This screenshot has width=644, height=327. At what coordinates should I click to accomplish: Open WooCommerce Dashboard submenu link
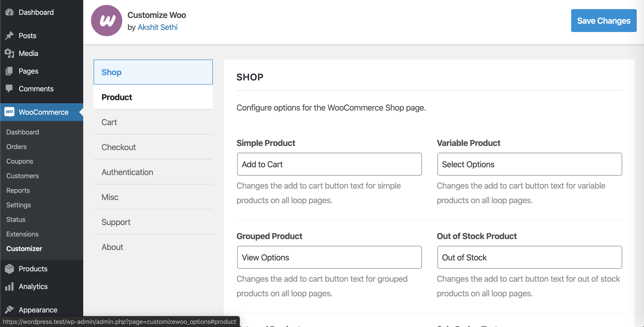coord(23,132)
